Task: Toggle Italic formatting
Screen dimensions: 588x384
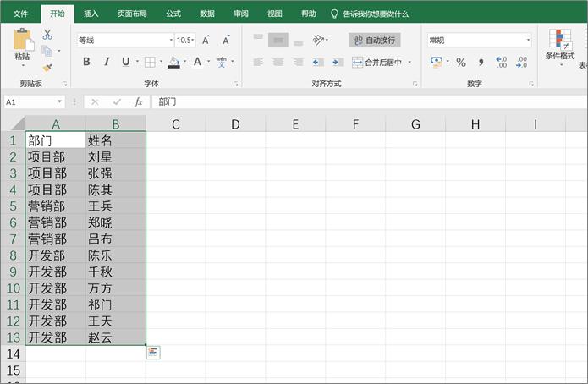Action: 107,62
